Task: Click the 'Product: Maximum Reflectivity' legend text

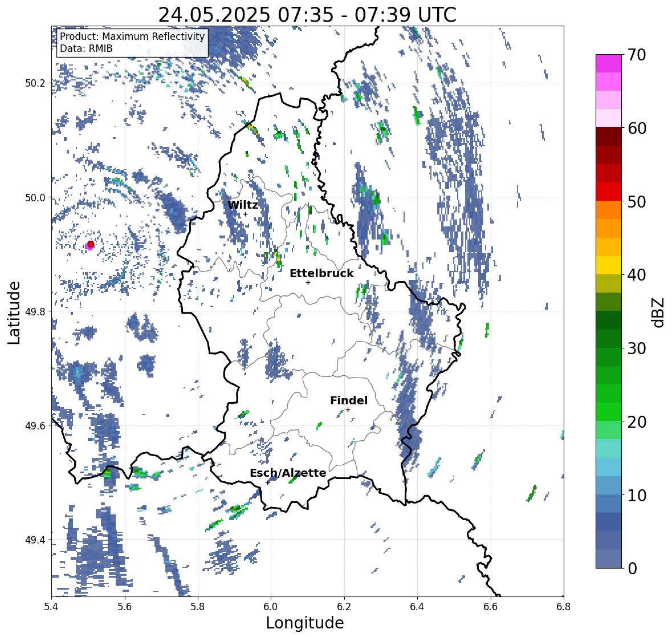Action: point(132,36)
